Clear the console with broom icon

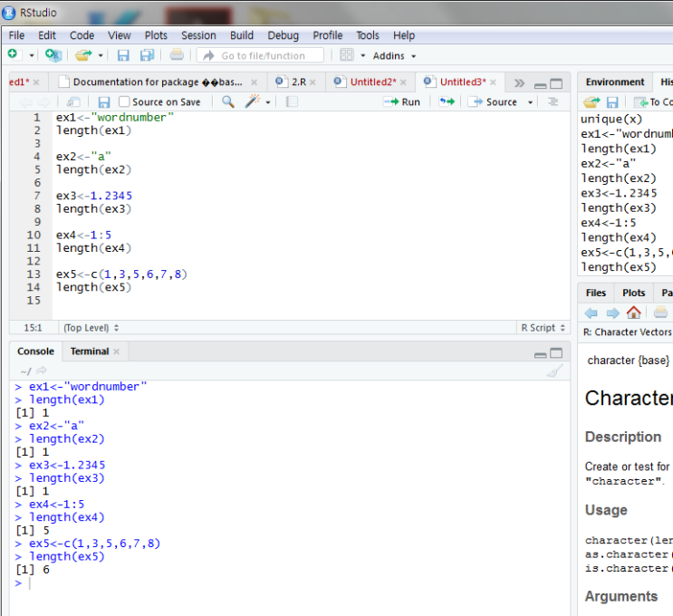pyautogui.click(x=554, y=371)
